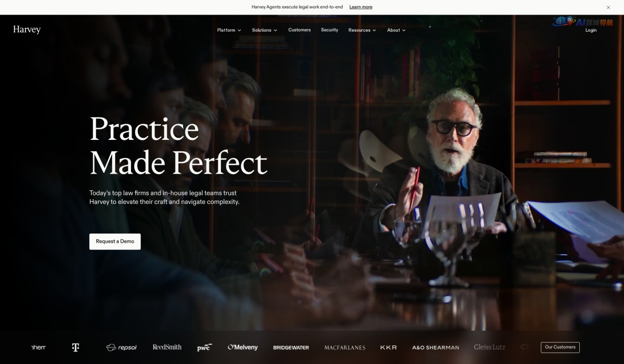Click the ReedSmith logo
The width and height of the screenshot is (624, 364).
[167, 347]
